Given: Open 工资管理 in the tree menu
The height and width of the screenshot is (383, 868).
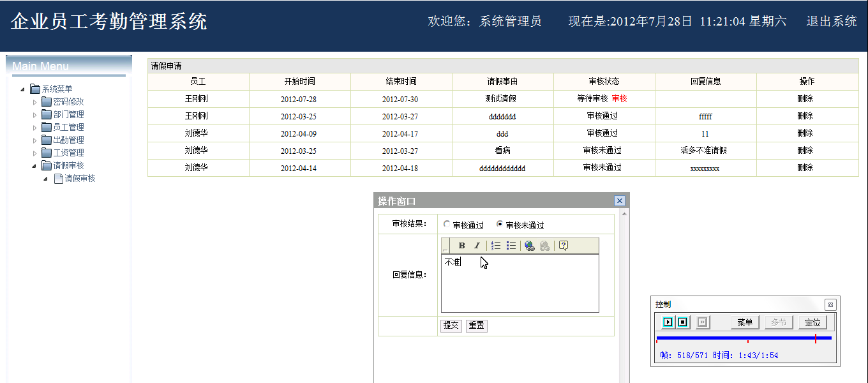Looking at the screenshot, I should 68,153.
